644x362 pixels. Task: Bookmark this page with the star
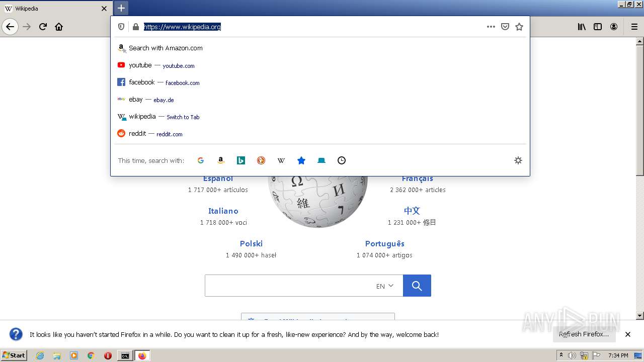(519, 27)
